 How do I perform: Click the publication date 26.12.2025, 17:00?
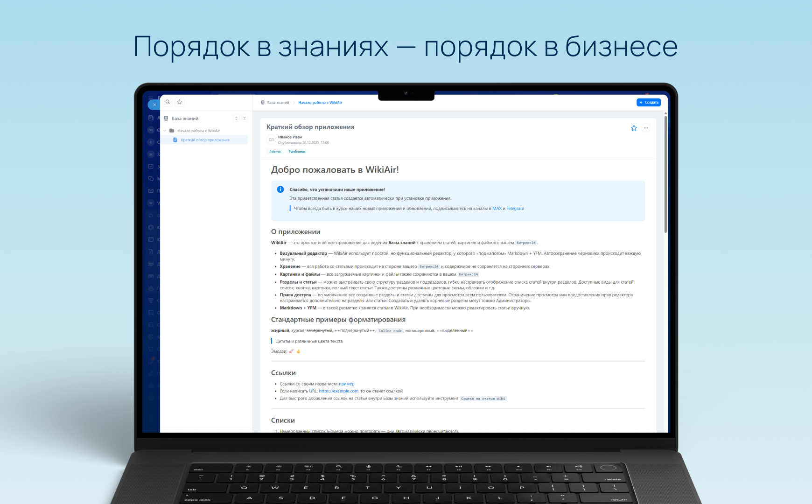click(315, 143)
